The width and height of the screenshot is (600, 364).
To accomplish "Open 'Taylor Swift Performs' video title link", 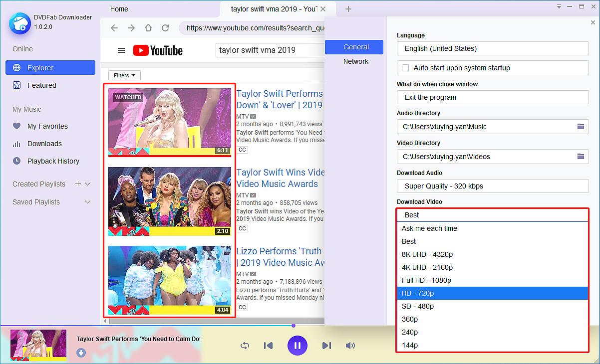I will [280, 99].
